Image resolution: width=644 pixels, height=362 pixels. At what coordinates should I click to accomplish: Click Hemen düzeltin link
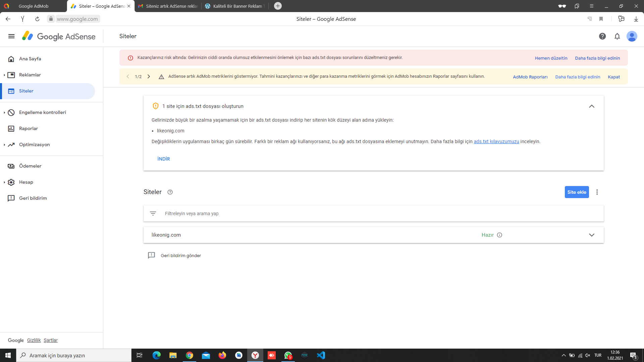pyautogui.click(x=551, y=58)
